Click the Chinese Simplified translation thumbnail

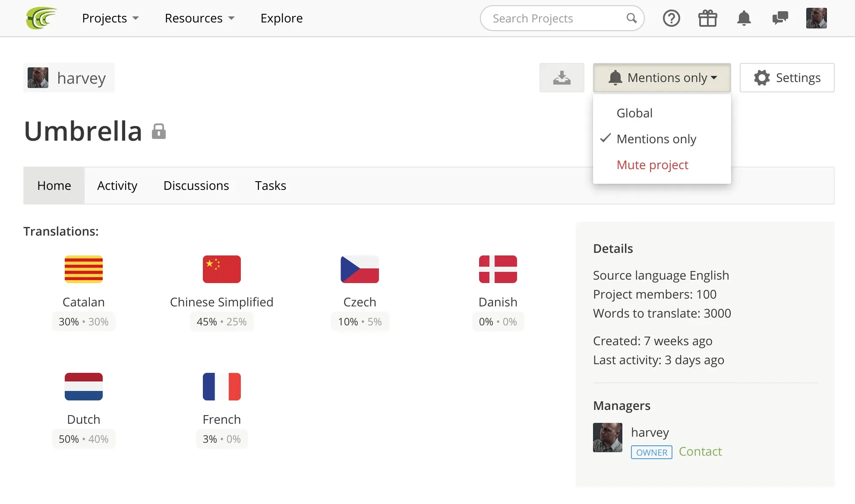pos(221,269)
